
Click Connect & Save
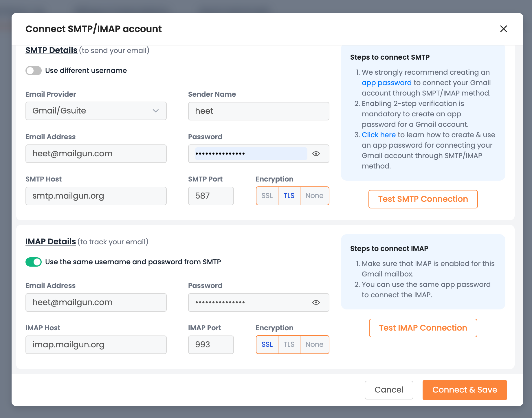point(465,390)
